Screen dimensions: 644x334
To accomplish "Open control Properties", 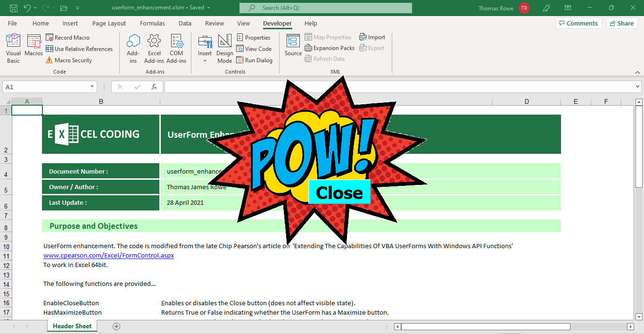I will [254, 38].
